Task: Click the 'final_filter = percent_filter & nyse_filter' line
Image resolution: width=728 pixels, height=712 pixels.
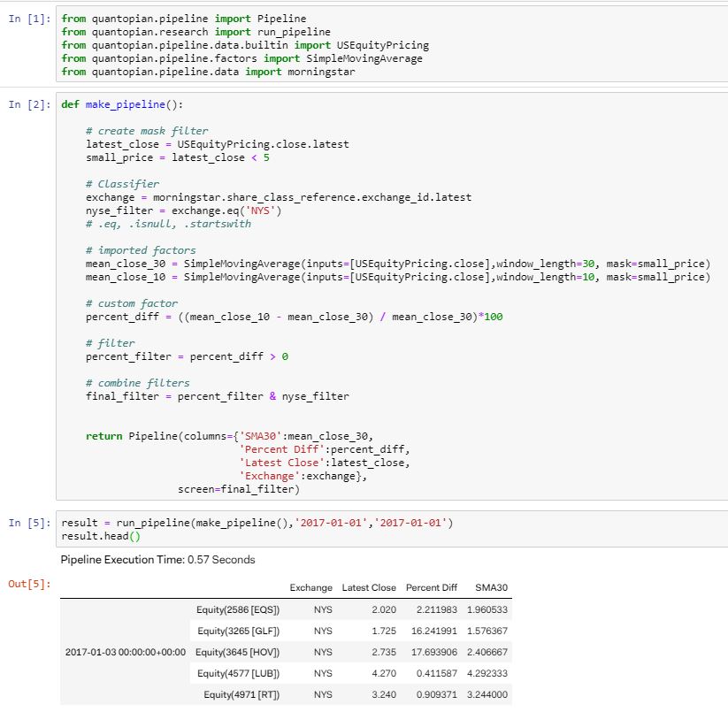Action: (x=218, y=396)
